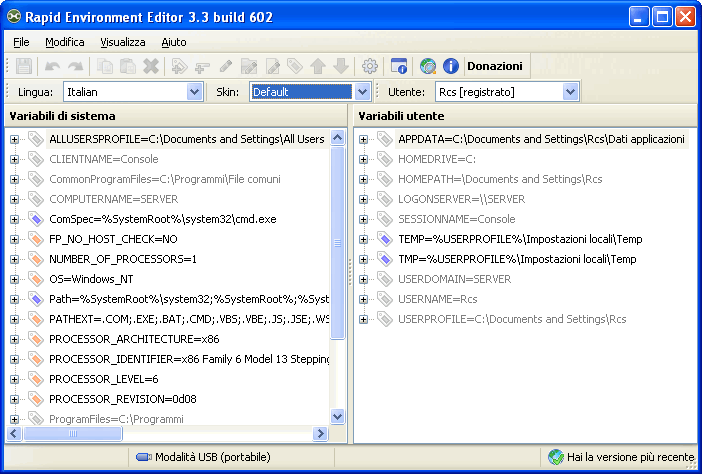This screenshot has height=474, width=702.
Task: Expand the ALLUSERSPROFILE tree node
Action: [14, 139]
